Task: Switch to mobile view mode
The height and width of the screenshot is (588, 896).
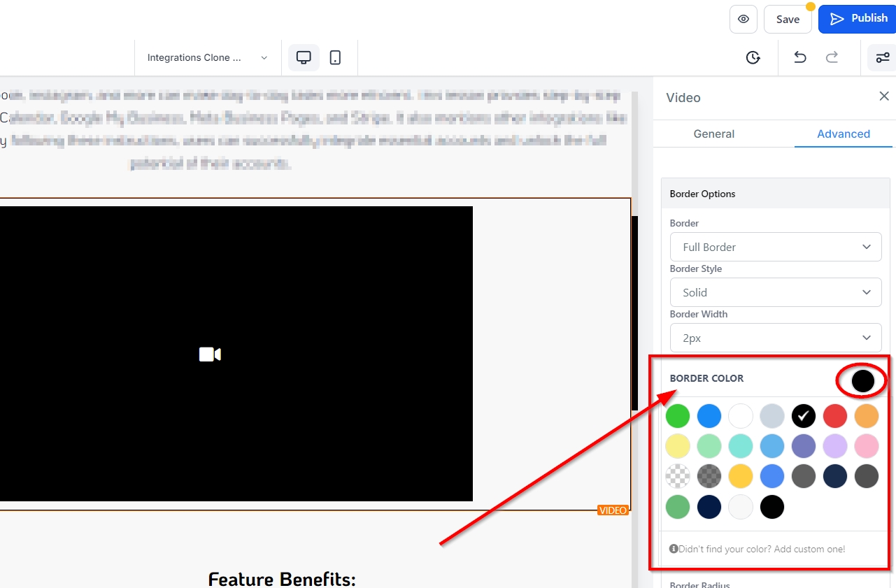Action: pos(335,58)
